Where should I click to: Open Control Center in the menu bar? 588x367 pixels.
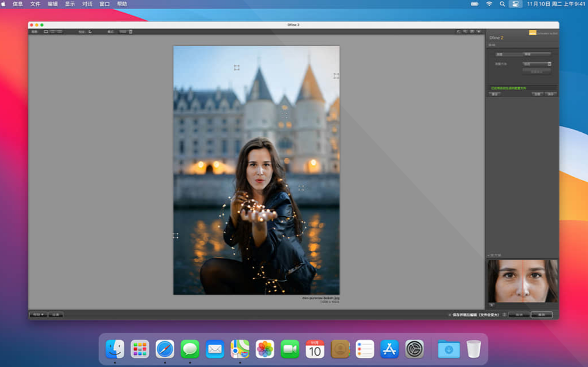(x=515, y=3)
